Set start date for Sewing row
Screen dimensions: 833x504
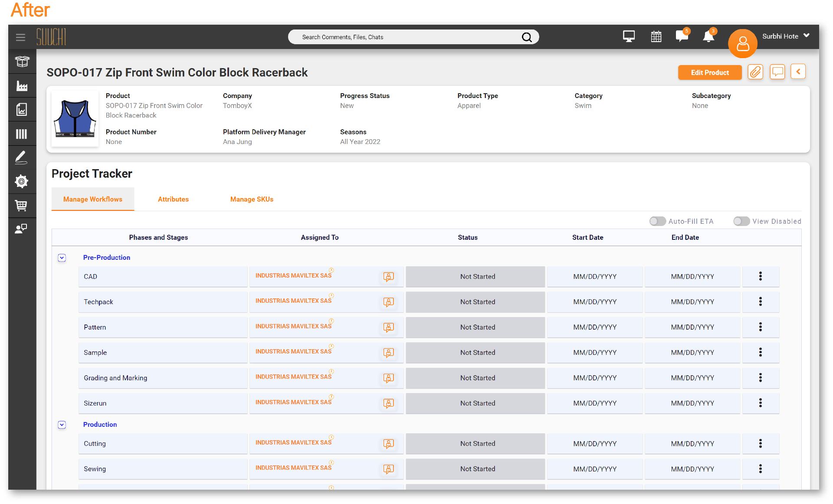(595, 468)
